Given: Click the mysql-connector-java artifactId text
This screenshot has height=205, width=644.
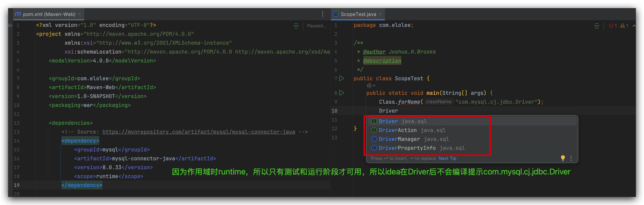Looking at the screenshot, I should click(143, 158).
